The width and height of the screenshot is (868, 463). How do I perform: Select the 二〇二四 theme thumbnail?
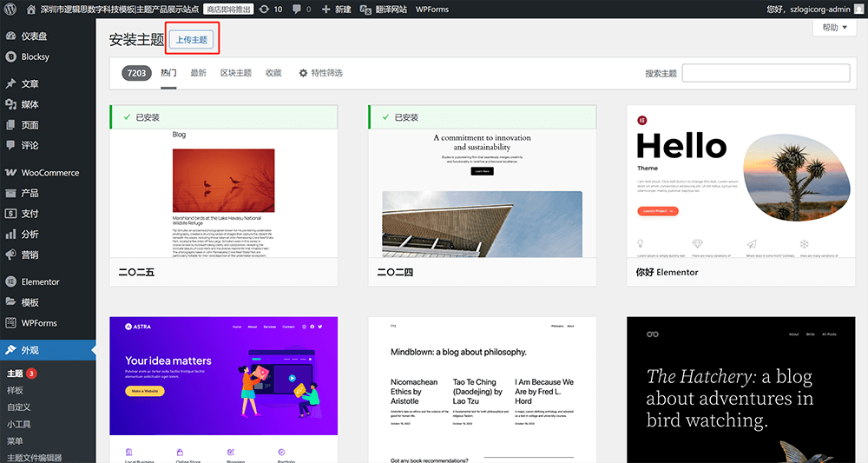[x=482, y=193]
